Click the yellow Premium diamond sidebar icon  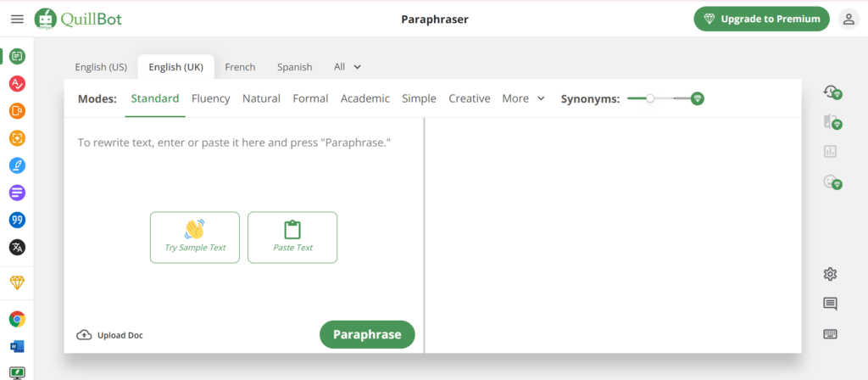tap(17, 282)
